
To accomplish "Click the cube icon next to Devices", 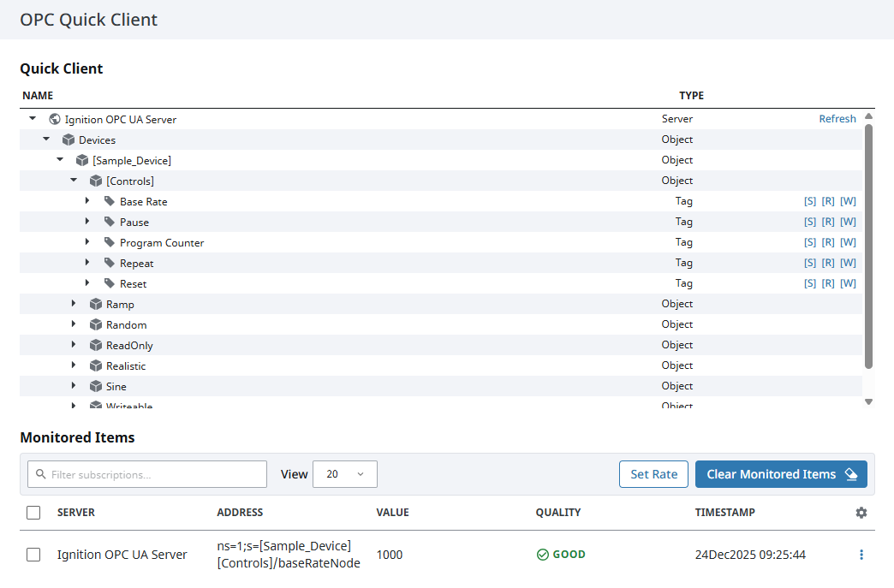I will pyautogui.click(x=69, y=140).
